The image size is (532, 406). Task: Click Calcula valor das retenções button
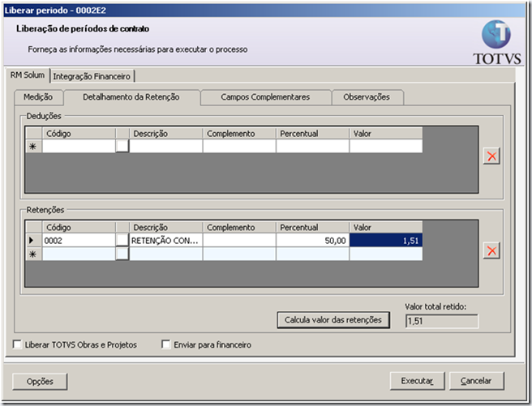pos(333,320)
